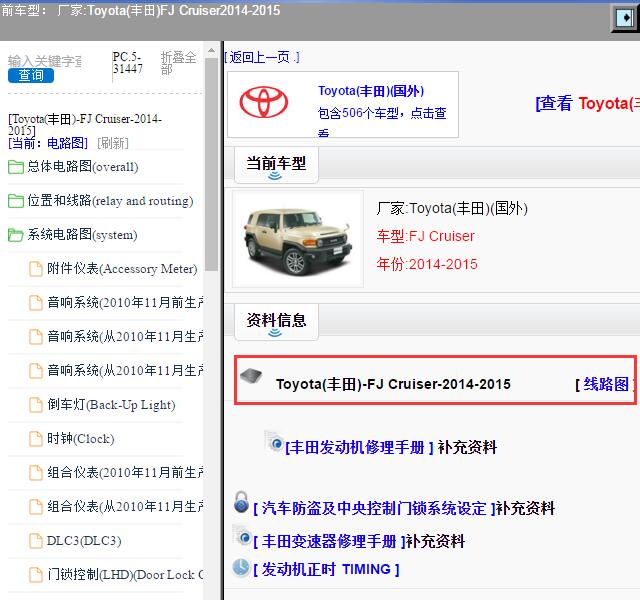The height and width of the screenshot is (600, 640).
Task: Open 倒车灯(Back-Up Light) item
Action: coord(111,404)
